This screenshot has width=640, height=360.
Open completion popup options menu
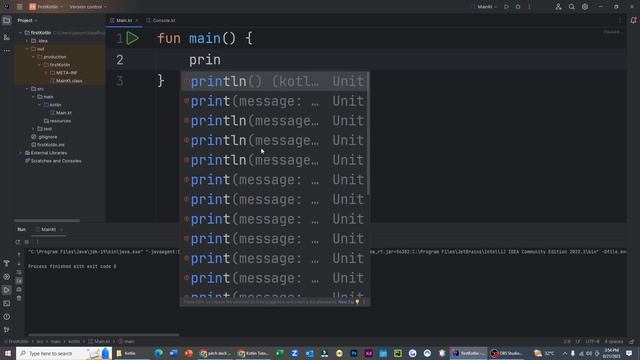tap(364, 302)
